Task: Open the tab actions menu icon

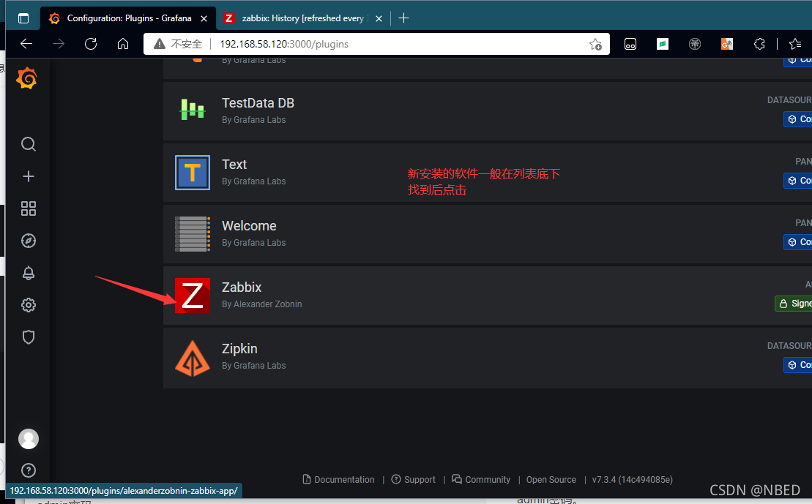Action: tap(23, 18)
